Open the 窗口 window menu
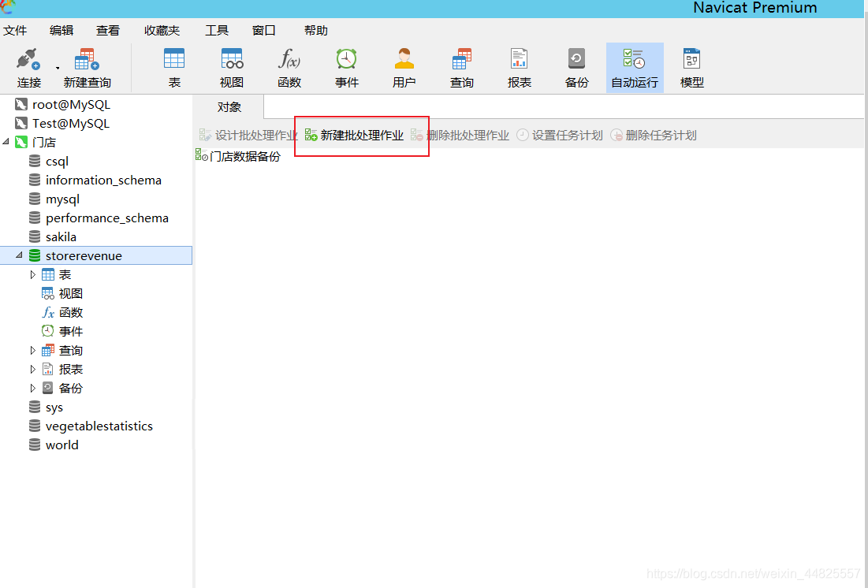Viewport: 868px width, 588px height. point(264,31)
